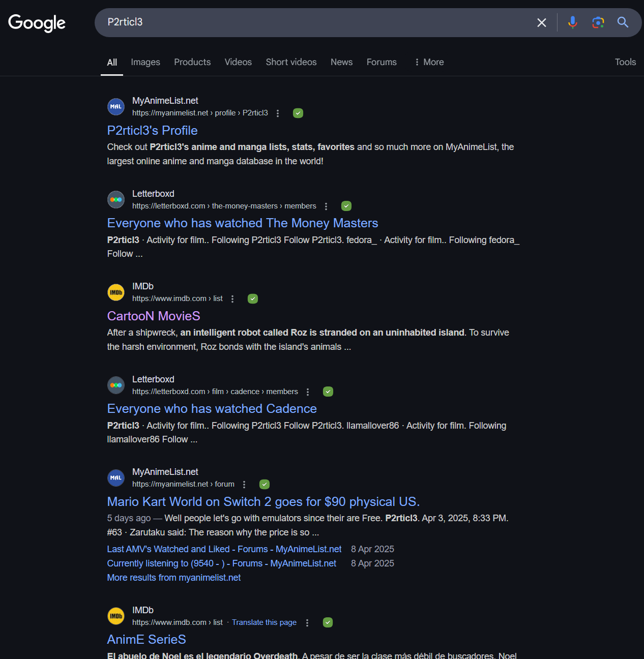The image size is (644, 659).
Task: Click the MyAnimeList favicon of first result
Action: 116,107
